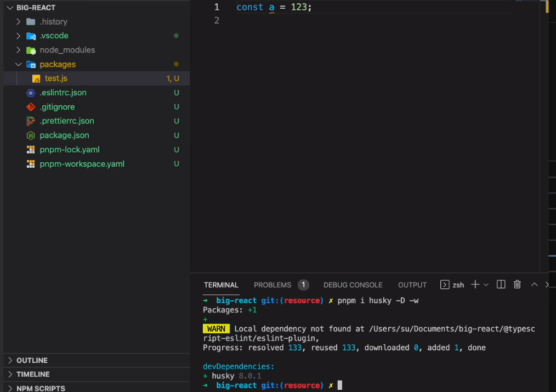Expand the .history folder chevron

point(19,21)
